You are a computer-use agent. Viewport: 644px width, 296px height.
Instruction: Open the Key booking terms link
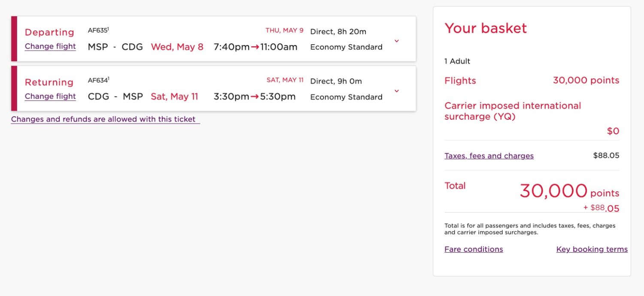(x=592, y=249)
